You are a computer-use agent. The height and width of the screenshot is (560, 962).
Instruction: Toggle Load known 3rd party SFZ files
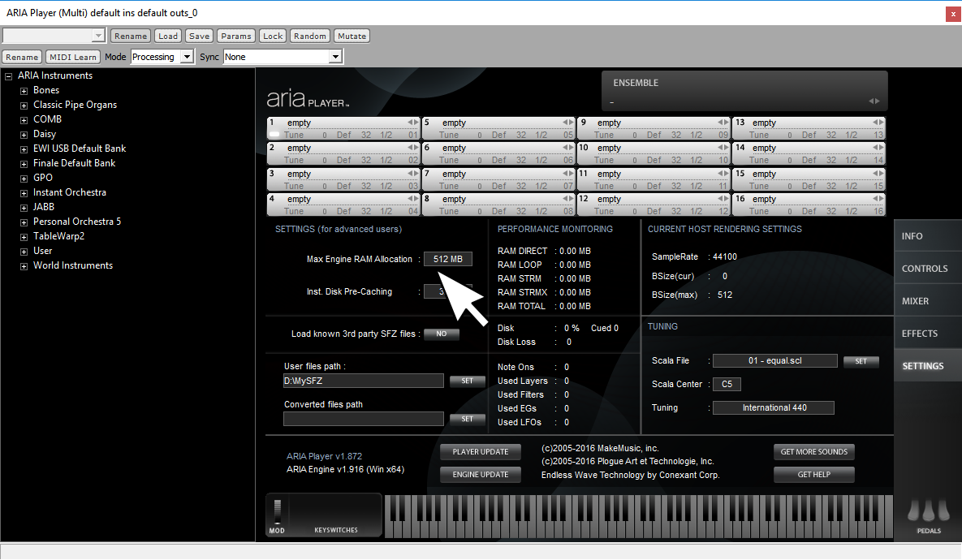pyautogui.click(x=442, y=334)
